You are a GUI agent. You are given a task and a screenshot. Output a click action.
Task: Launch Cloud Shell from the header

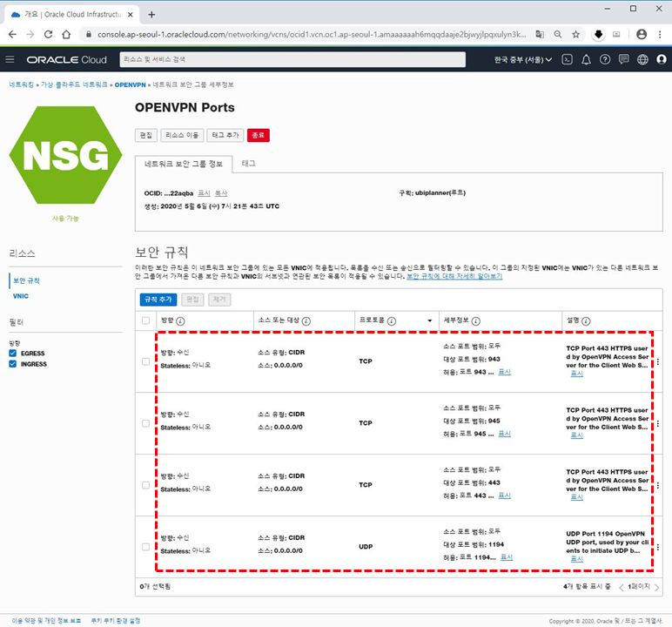[567, 59]
